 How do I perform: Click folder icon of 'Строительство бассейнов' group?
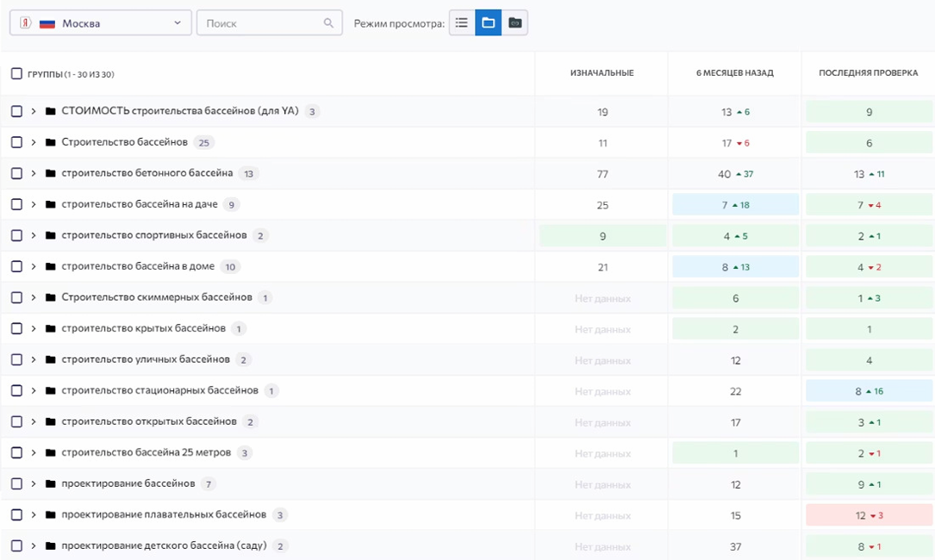pos(51,142)
